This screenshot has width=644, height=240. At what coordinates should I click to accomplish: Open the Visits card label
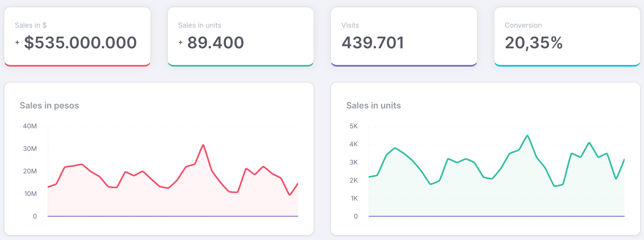(x=350, y=25)
